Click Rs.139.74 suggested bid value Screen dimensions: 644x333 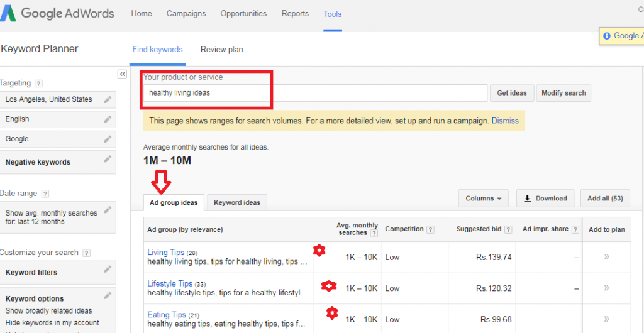click(x=494, y=257)
